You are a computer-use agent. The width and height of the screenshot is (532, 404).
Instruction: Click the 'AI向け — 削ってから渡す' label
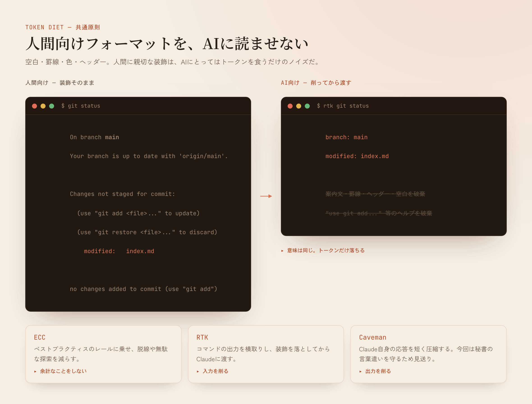[316, 83]
